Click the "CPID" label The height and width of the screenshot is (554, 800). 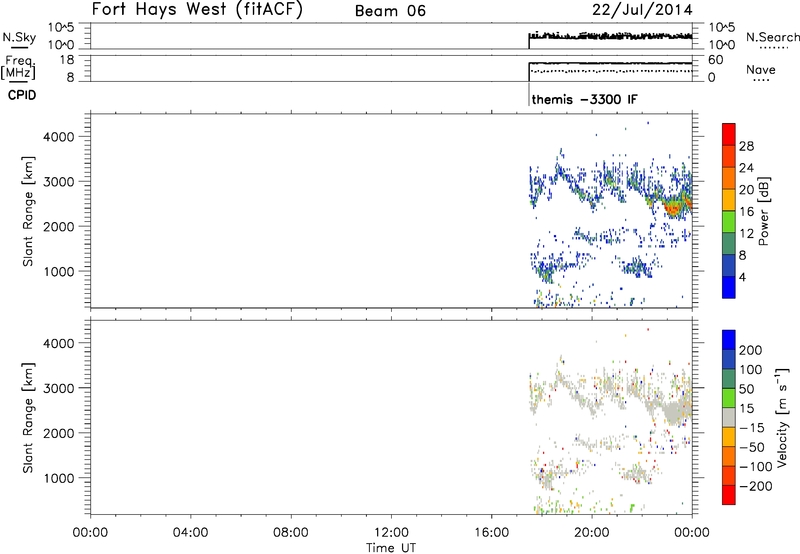[22, 95]
